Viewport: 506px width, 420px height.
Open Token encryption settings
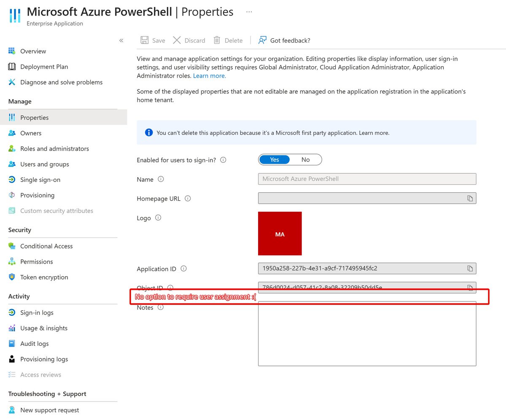pyautogui.click(x=44, y=277)
